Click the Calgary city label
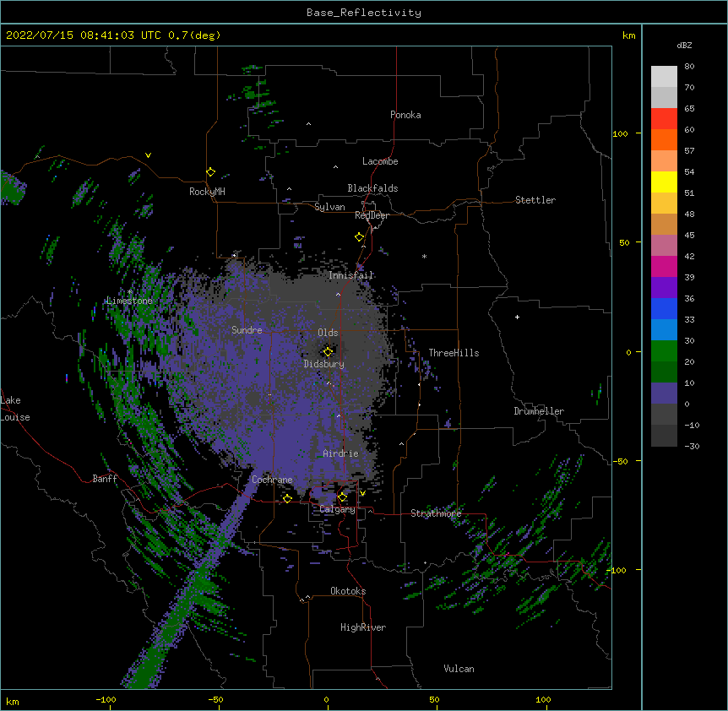This screenshot has width=728, height=711. pos(338,509)
